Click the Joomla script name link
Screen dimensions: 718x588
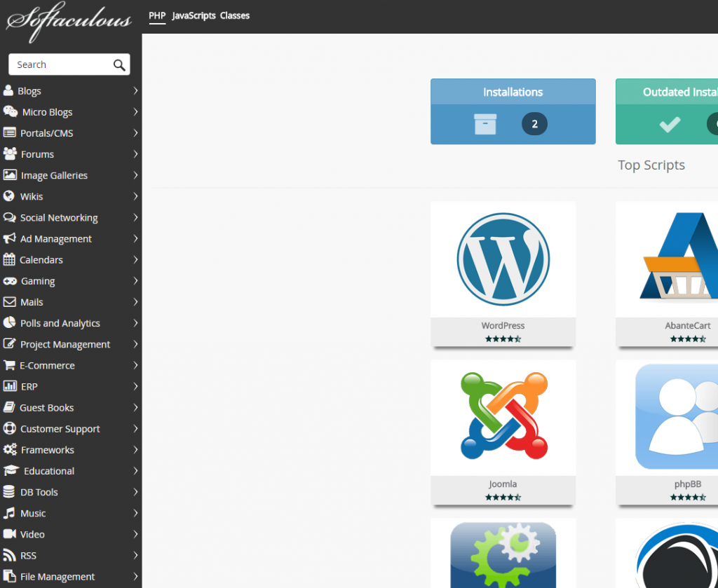tap(503, 484)
